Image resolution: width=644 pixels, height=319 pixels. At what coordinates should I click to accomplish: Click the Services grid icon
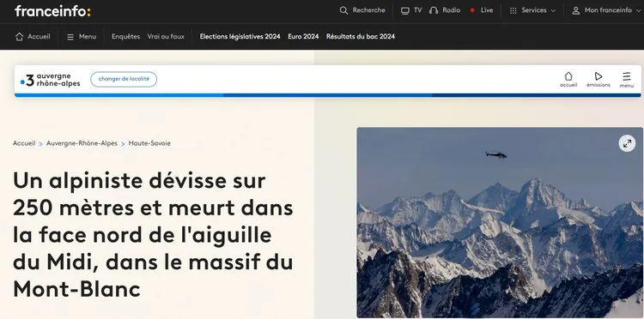click(513, 10)
